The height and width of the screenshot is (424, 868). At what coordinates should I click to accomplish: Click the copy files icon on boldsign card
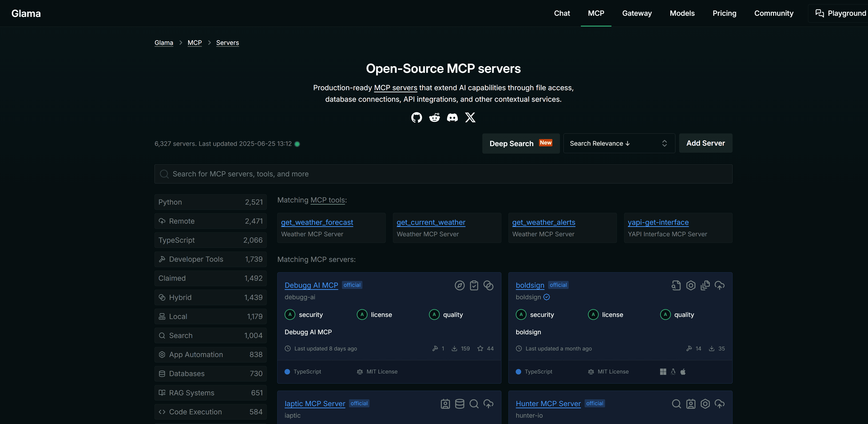coord(705,285)
